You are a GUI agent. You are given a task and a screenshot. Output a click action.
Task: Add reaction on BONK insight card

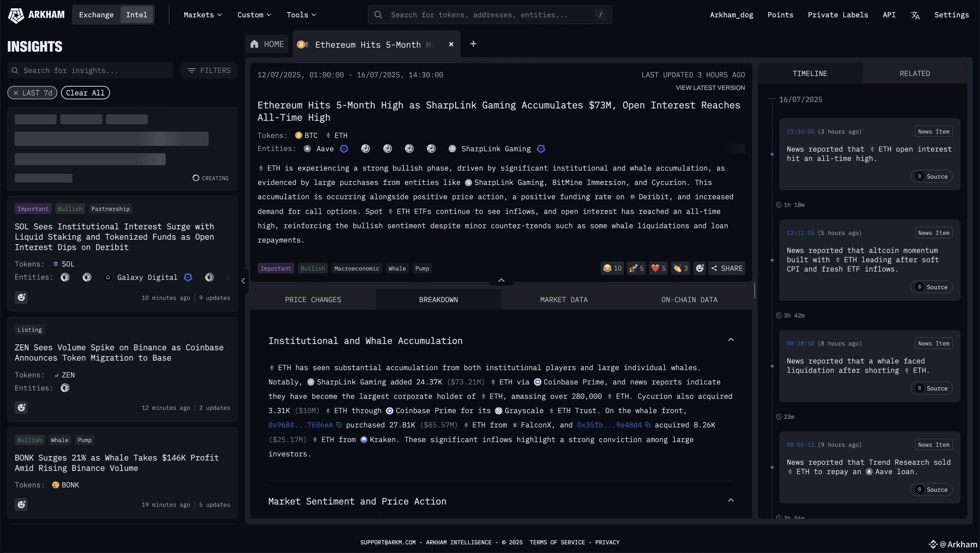coord(21,504)
